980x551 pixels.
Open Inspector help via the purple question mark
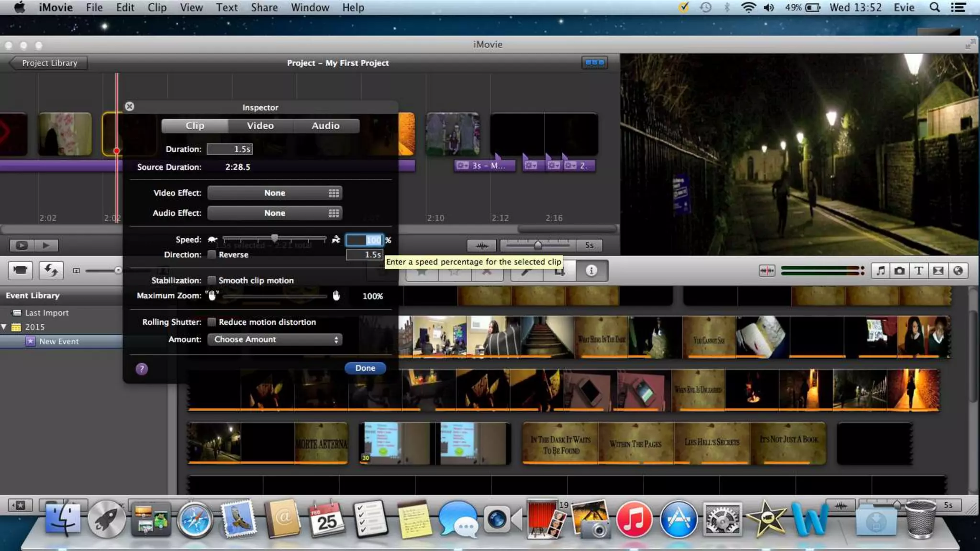click(x=142, y=369)
